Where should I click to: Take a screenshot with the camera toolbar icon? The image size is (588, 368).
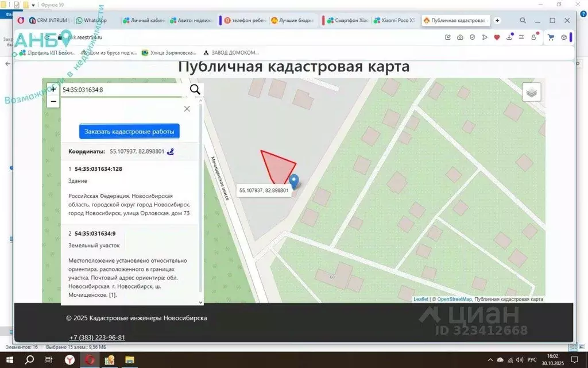(x=460, y=37)
